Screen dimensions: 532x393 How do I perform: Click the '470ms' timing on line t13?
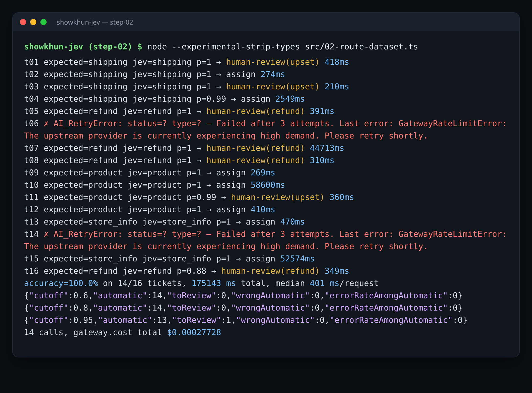click(x=292, y=222)
